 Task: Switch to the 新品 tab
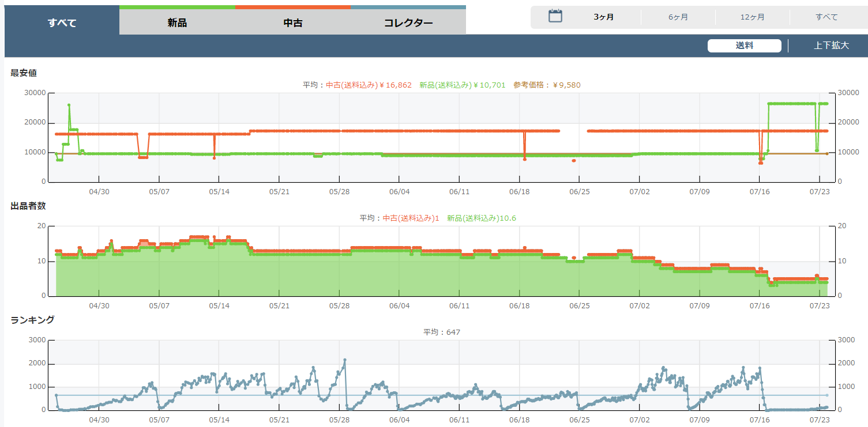(x=177, y=23)
